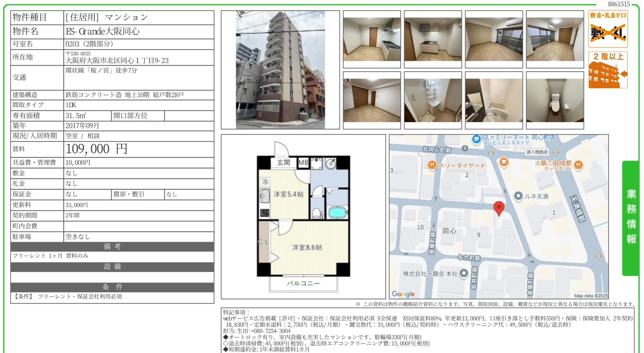Screen dimensions: 644x353
Task: Click the 2階以上 building badge icon
Action: coord(608,70)
